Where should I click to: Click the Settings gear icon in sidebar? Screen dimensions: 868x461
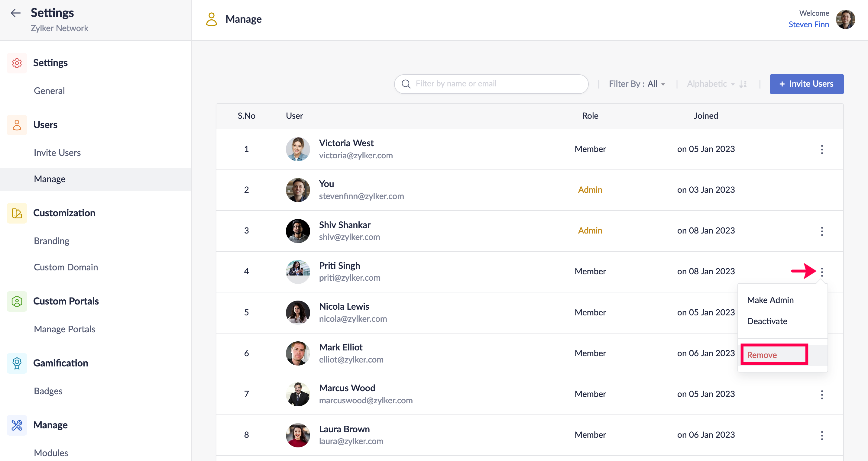(17, 63)
